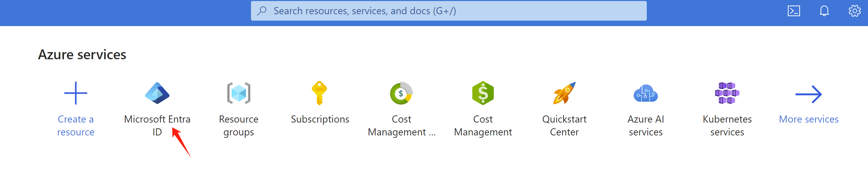Open the notifications bell
The image size is (868, 174).
[x=824, y=11]
